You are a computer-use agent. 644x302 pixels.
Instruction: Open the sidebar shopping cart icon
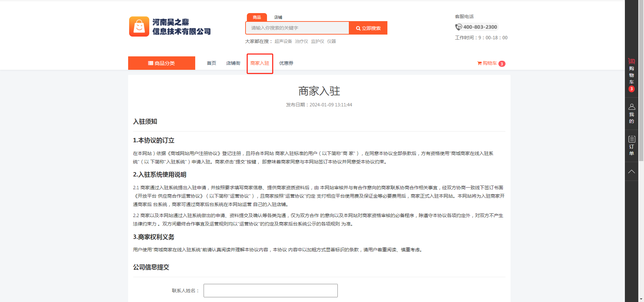pos(631,61)
